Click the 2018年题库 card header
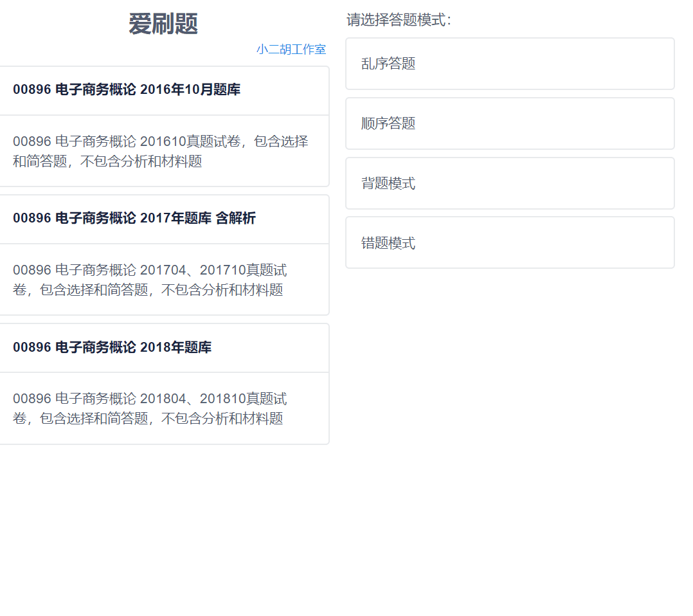693x616 pixels. 112,347
